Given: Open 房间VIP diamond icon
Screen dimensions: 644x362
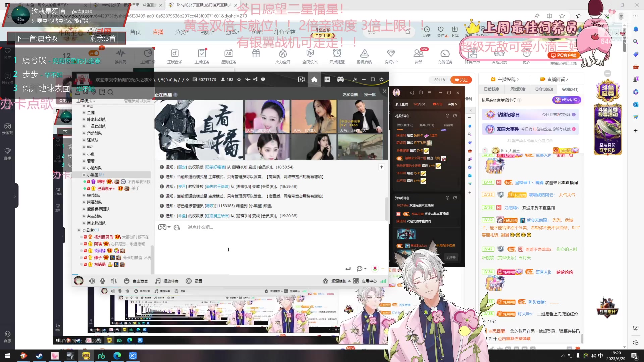Looking at the screenshot, I should [391, 56].
